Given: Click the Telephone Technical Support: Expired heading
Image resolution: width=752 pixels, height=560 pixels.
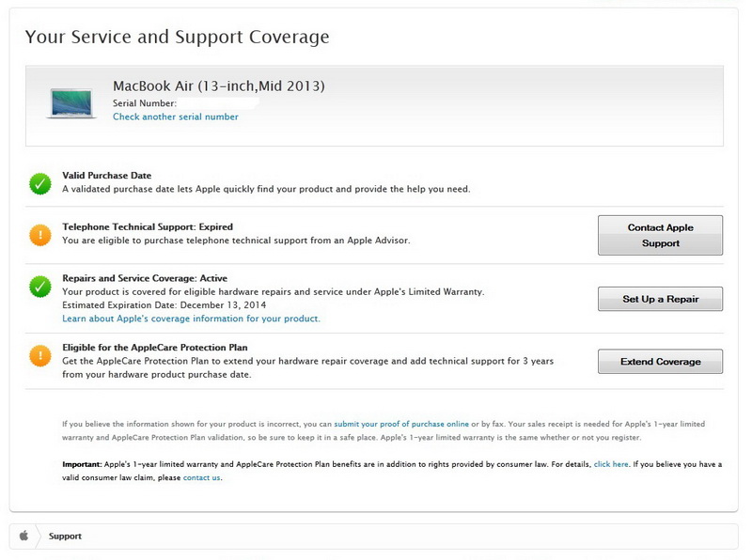Looking at the screenshot, I should coord(148,226).
